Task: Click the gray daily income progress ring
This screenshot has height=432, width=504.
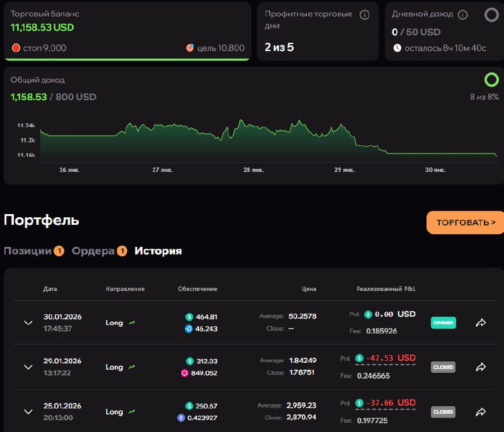Action: [491, 15]
